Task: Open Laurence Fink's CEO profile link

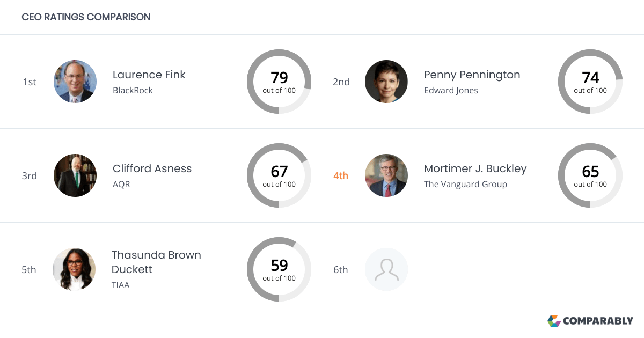Action: point(149,75)
